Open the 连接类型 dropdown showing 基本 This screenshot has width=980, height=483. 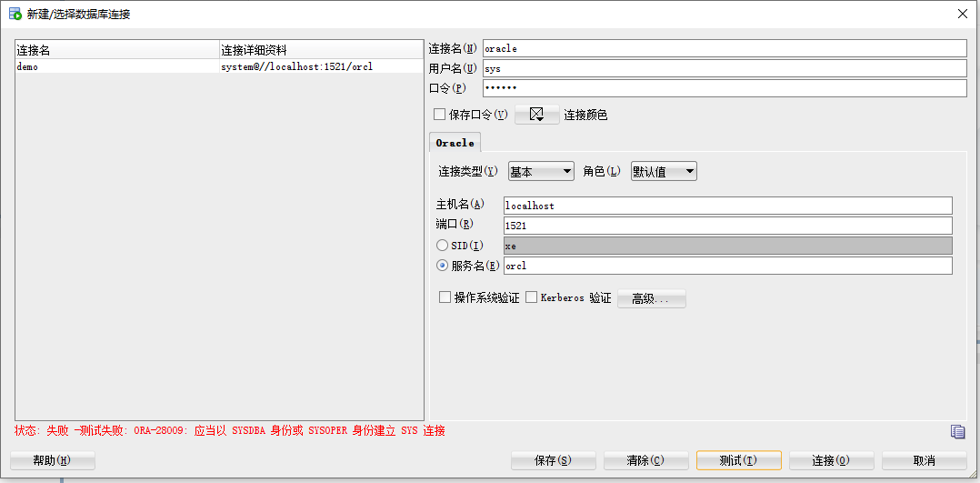(x=541, y=171)
